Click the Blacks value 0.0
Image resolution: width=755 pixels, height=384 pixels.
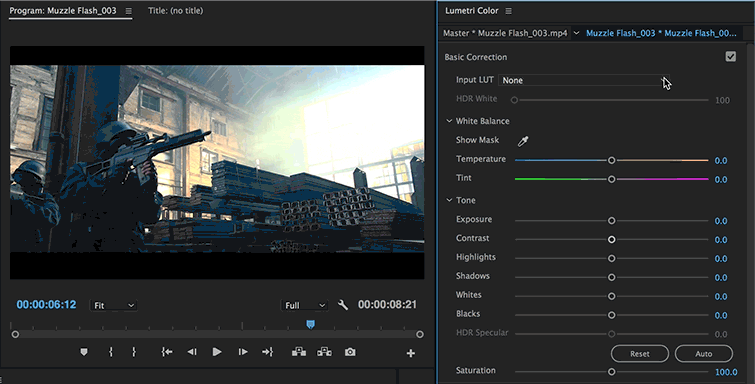click(x=721, y=316)
